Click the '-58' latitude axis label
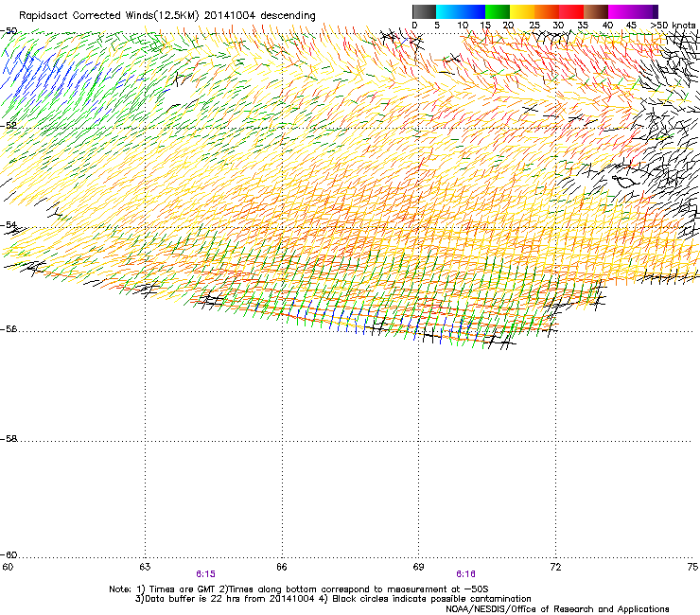The width and height of the screenshot is (700, 615). pos(9,439)
